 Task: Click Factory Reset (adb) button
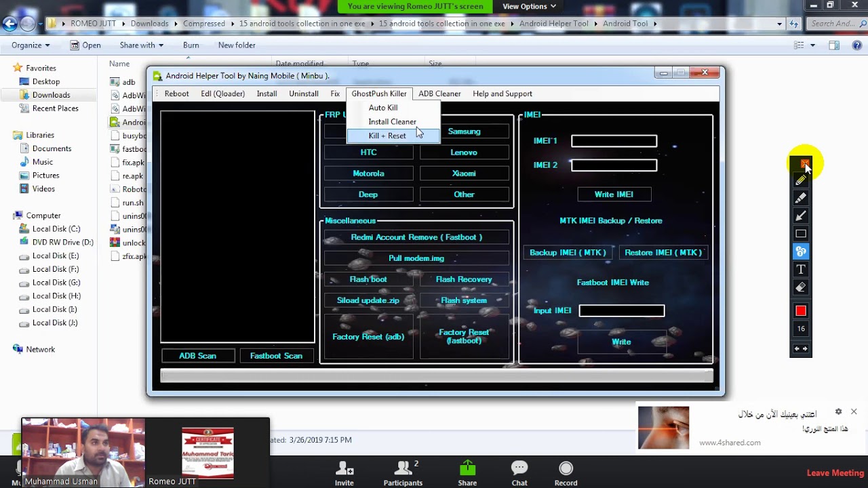click(x=368, y=337)
